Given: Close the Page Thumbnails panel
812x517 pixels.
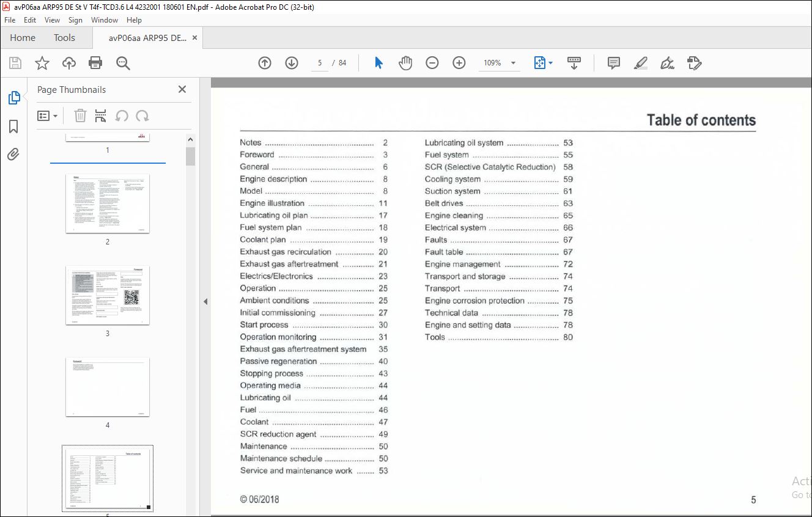Looking at the screenshot, I should (182, 89).
